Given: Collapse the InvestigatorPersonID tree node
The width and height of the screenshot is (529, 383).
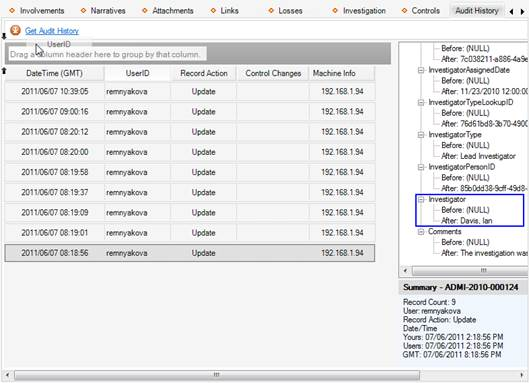Looking at the screenshot, I should 421,167.
